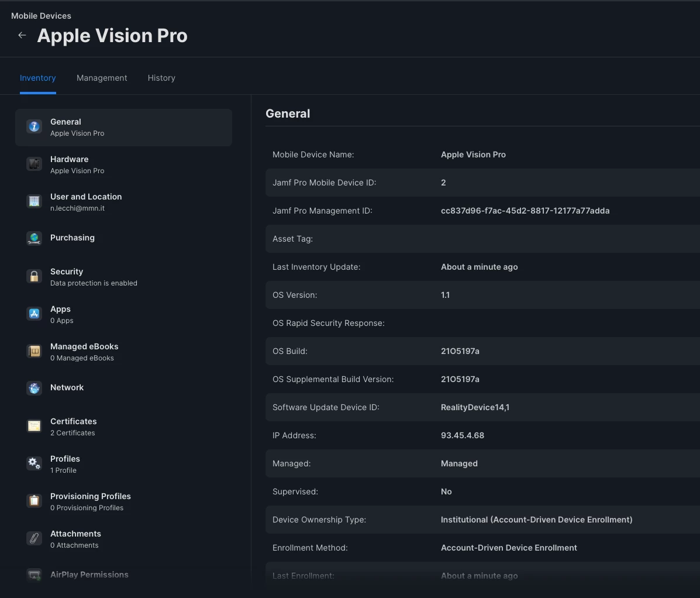This screenshot has width=700, height=598.
Task: Click 'Data protection is enabled' text
Action: point(94,283)
